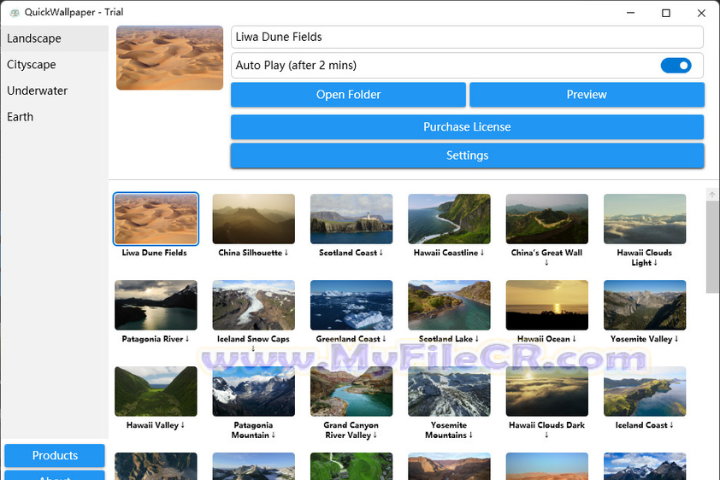This screenshot has width=720, height=480.
Task: Click the Scotland Coast label text
Action: (x=351, y=253)
